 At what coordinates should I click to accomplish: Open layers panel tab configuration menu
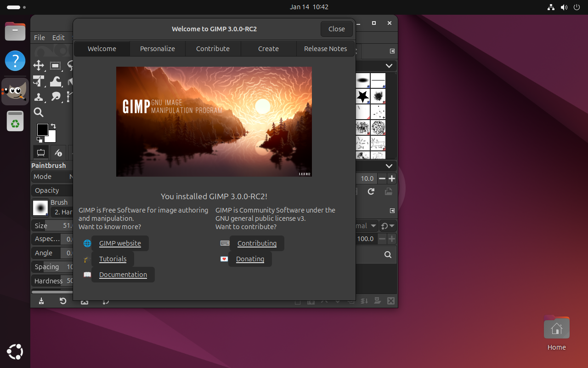tap(392, 211)
